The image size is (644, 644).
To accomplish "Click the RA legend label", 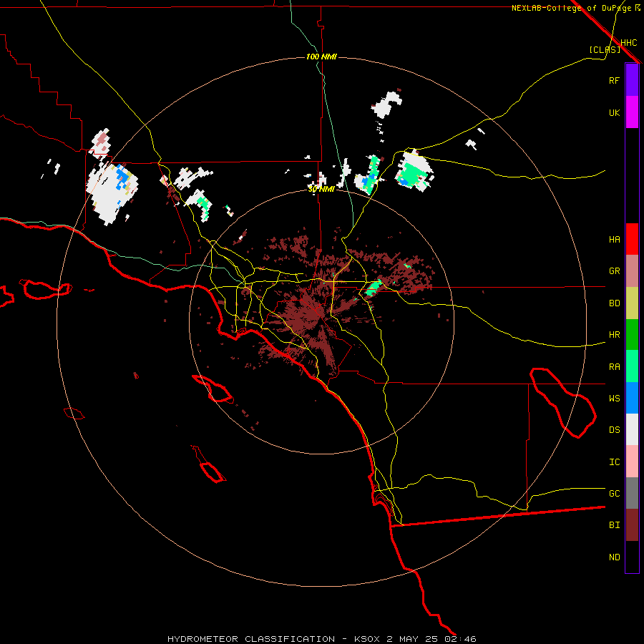I will coord(614,367).
